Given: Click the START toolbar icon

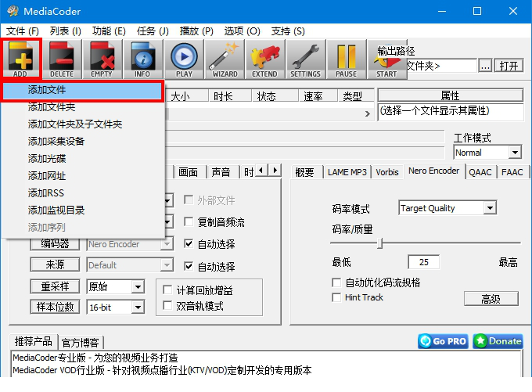Looking at the screenshot, I should click(386, 59).
